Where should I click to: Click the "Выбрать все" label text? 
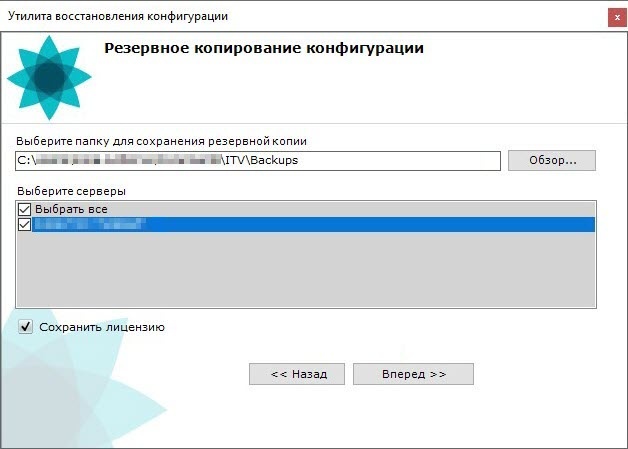coord(71,209)
